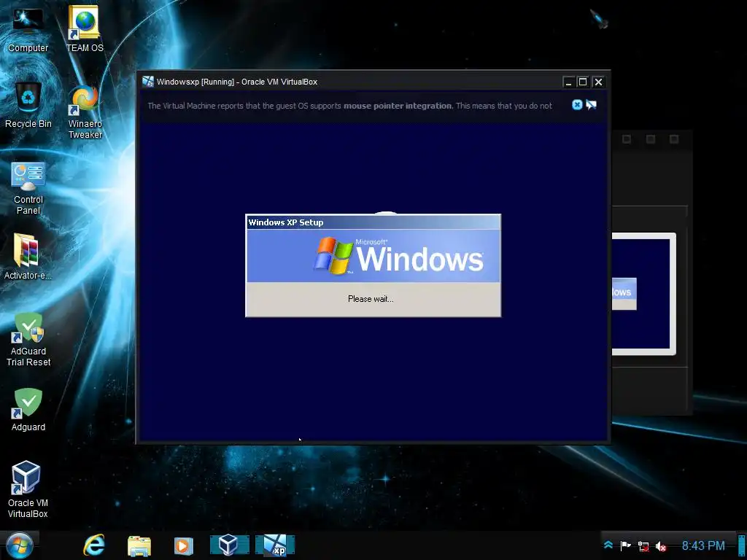Click the muted volume tray icon

tap(661, 546)
